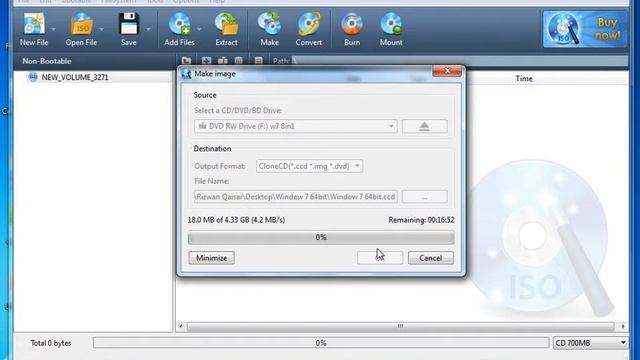640x360 pixels.
Task: Click the Cancel button to stop imaging
Action: tap(431, 258)
